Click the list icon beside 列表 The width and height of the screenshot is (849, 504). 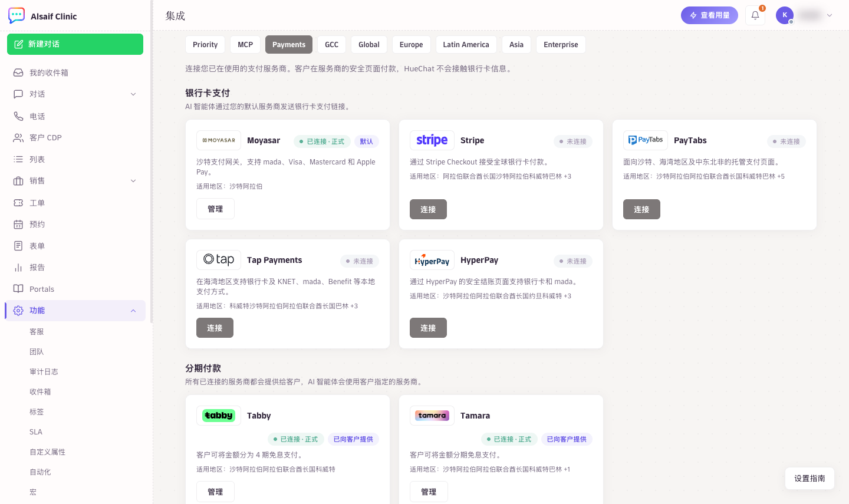pyautogui.click(x=18, y=159)
